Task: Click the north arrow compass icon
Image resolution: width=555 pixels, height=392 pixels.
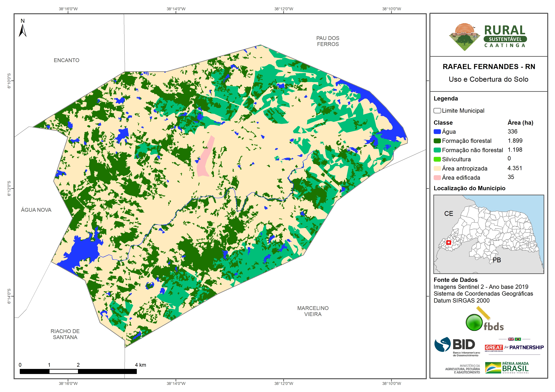Action: (22, 30)
